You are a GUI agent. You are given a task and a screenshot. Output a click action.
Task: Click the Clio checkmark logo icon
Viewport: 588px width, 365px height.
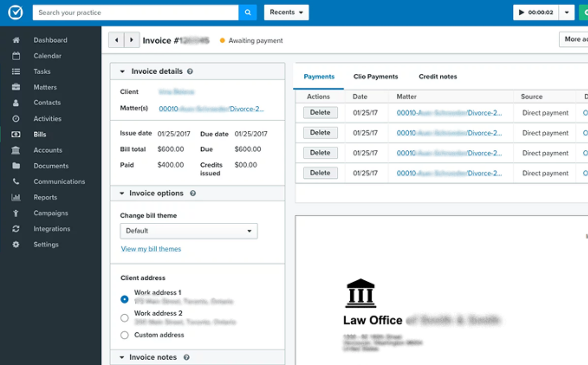point(15,13)
